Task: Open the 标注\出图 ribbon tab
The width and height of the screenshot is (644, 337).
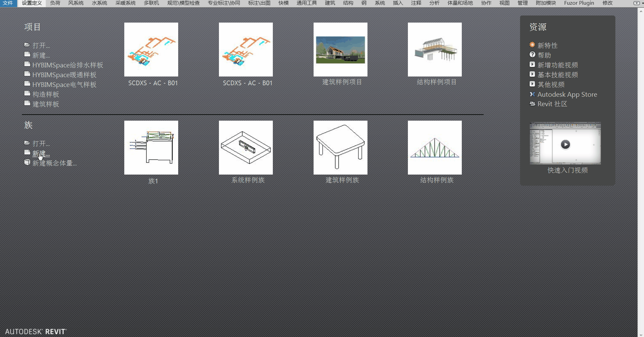Action: [x=259, y=3]
